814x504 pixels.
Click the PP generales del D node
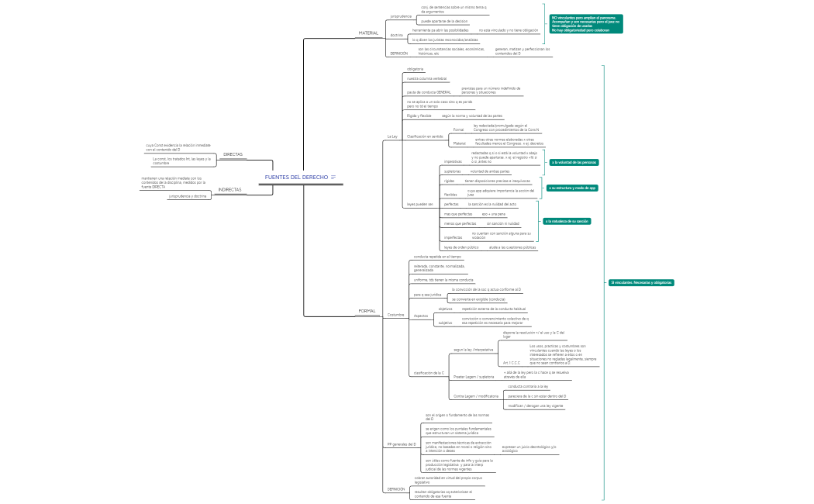coord(401,444)
